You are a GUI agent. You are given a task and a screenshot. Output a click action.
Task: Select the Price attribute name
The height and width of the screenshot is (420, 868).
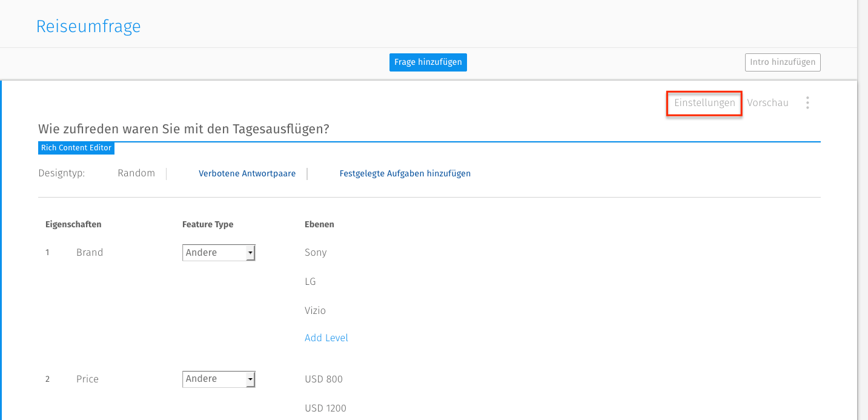point(87,379)
